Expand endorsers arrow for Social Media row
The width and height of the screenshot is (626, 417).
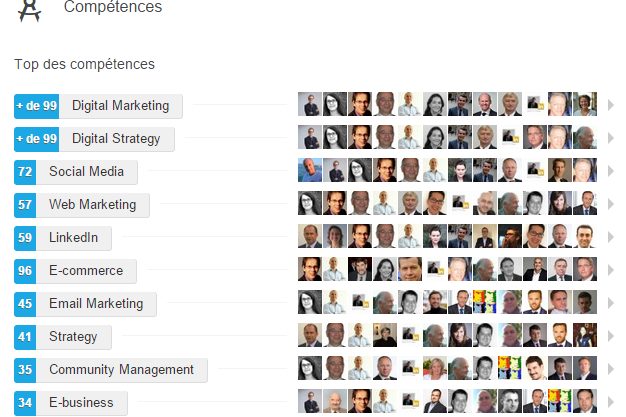click(610, 171)
